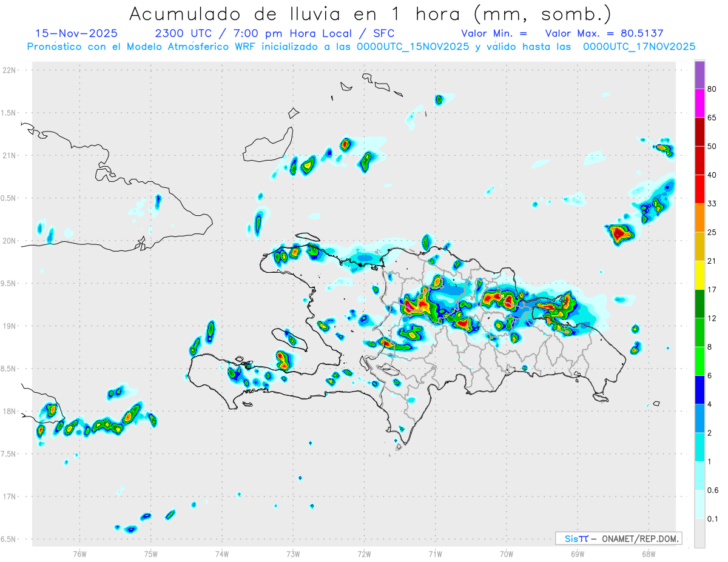Select the latitude label "19N"

(10, 326)
